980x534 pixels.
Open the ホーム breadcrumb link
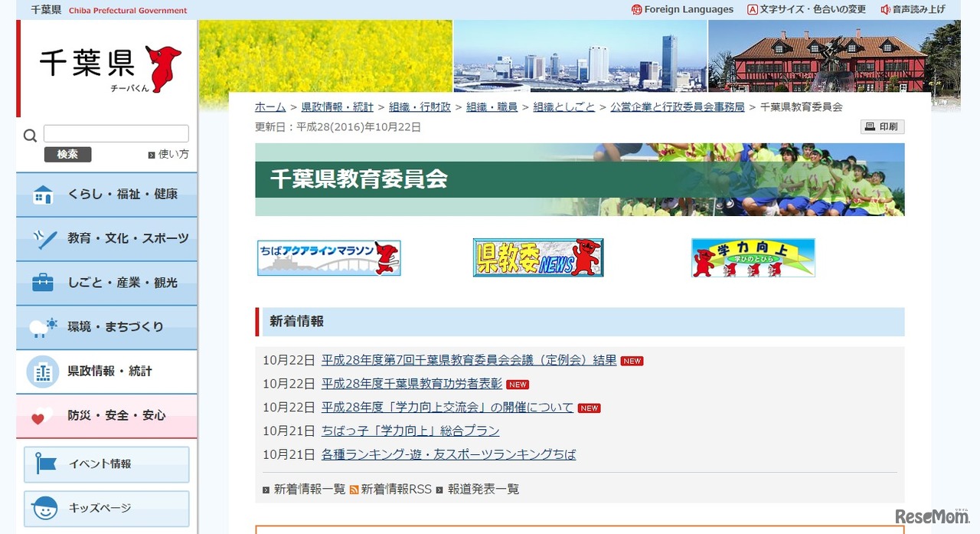pos(269,107)
